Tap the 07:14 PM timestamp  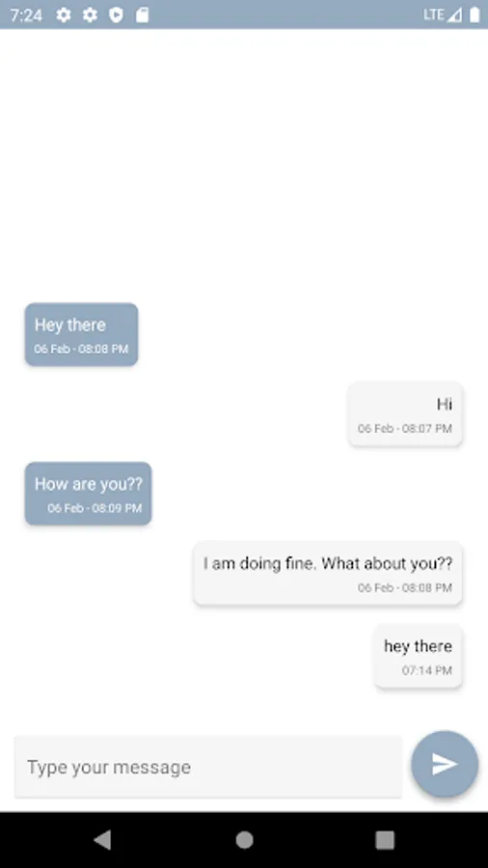pos(427,670)
